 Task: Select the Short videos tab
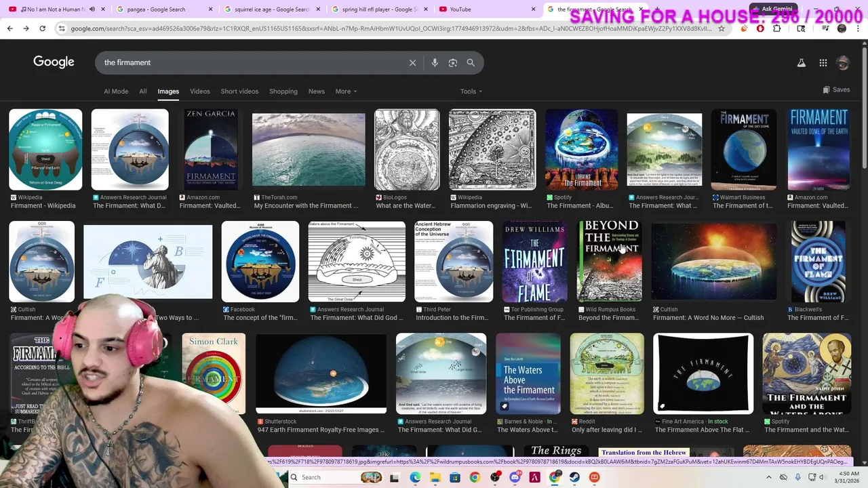coord(239,91)
